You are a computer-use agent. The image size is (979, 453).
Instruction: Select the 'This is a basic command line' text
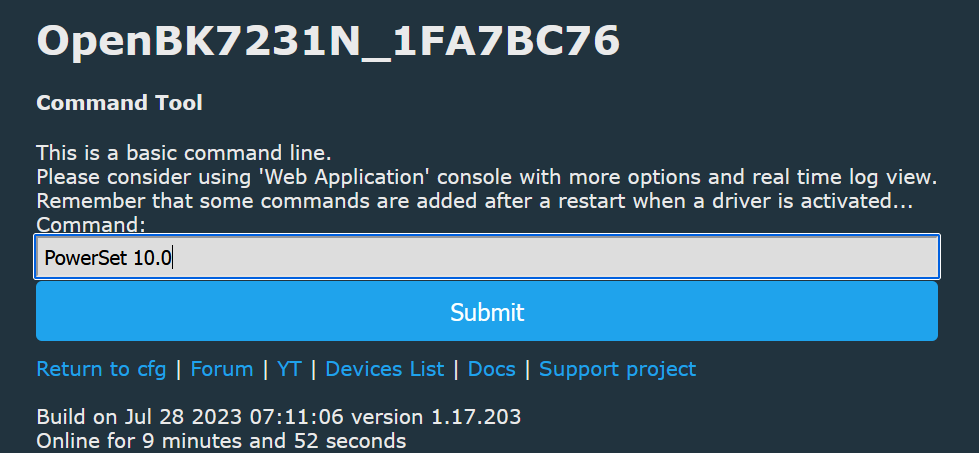pos(184,153)
